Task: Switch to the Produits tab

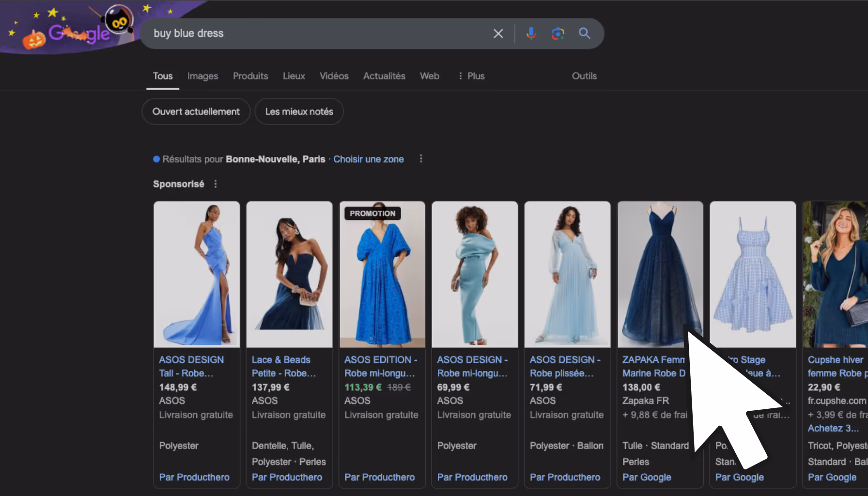Action: [250, 76]
